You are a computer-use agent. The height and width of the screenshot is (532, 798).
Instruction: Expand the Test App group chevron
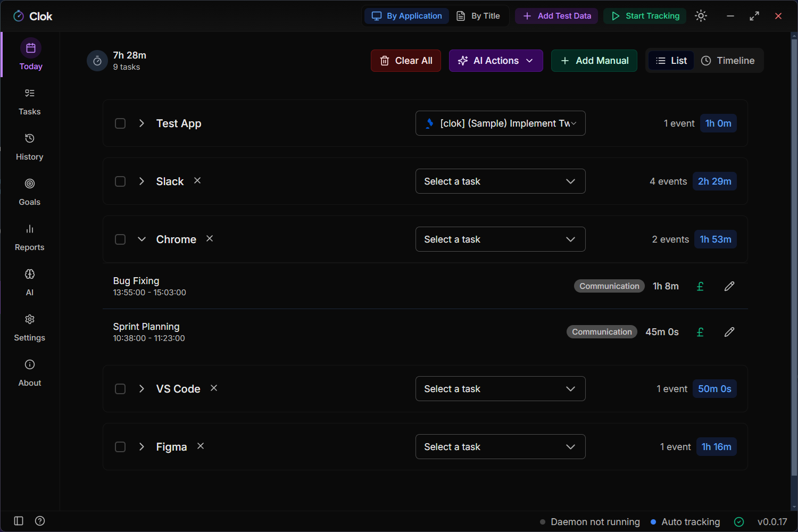tap(142, 123)
